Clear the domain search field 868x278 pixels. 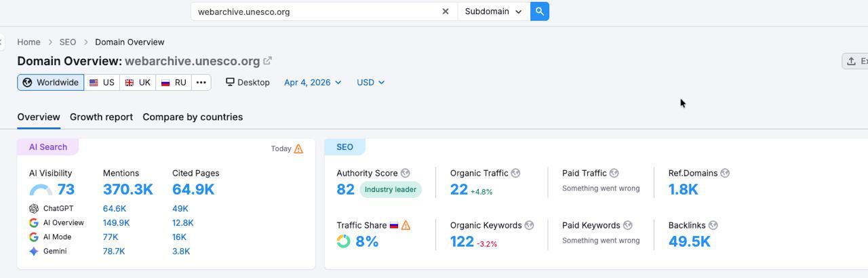[x=446, y=12]
